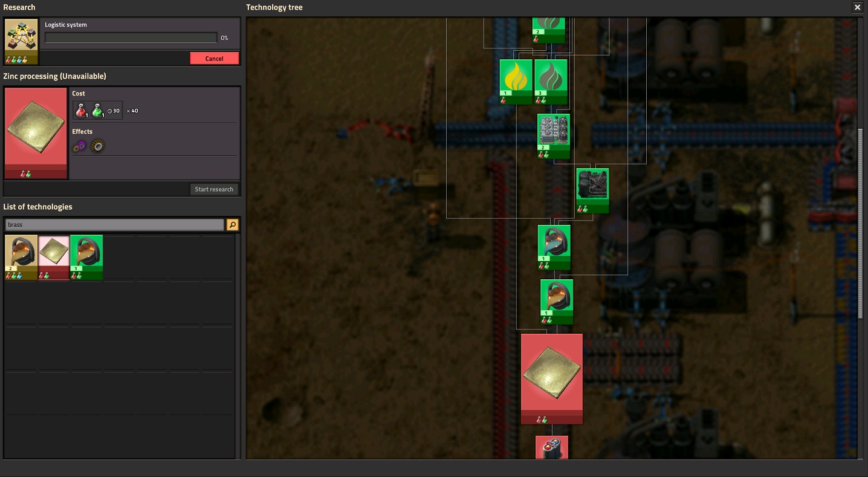Viewport: 868px width, 477px height.
Task: Click the Start research button
Action: click(x=214, y=189)
